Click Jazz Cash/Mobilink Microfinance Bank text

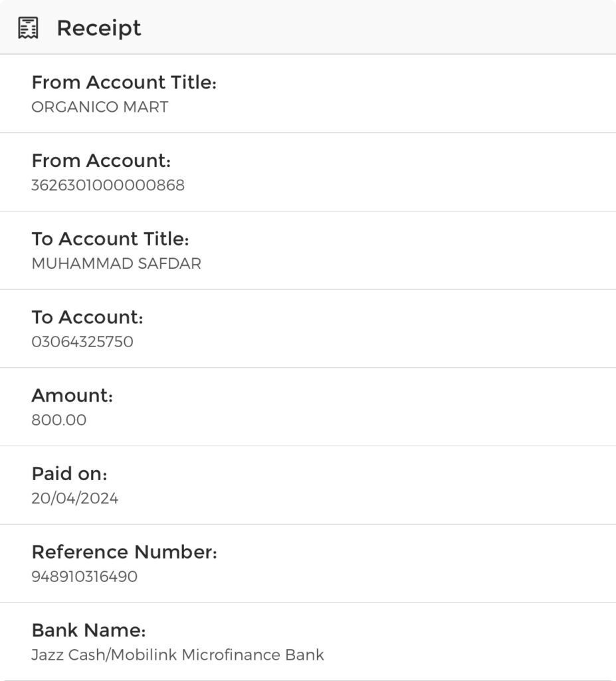click(x=177, y=655)
